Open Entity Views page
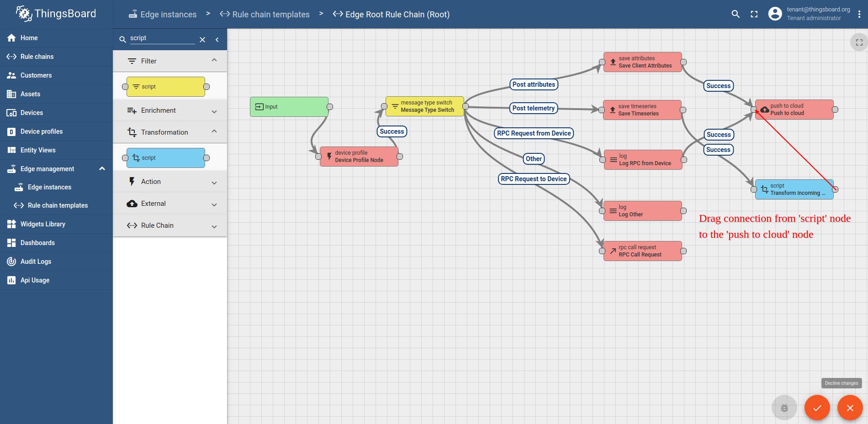 pyautogui.click(x=56, y=150)
